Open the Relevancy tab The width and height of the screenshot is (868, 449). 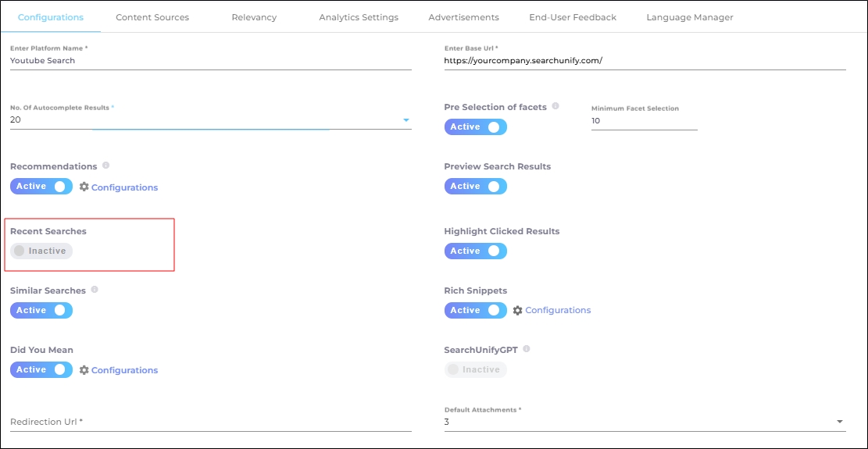tap(254, 17)
